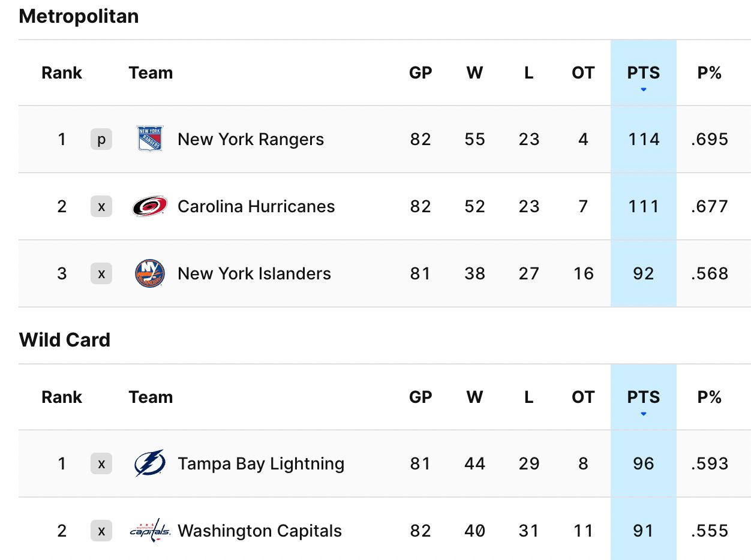Screen dimensions: 751x560
Task: Sort Wild Card table by P% column
Action: point(710,398)
